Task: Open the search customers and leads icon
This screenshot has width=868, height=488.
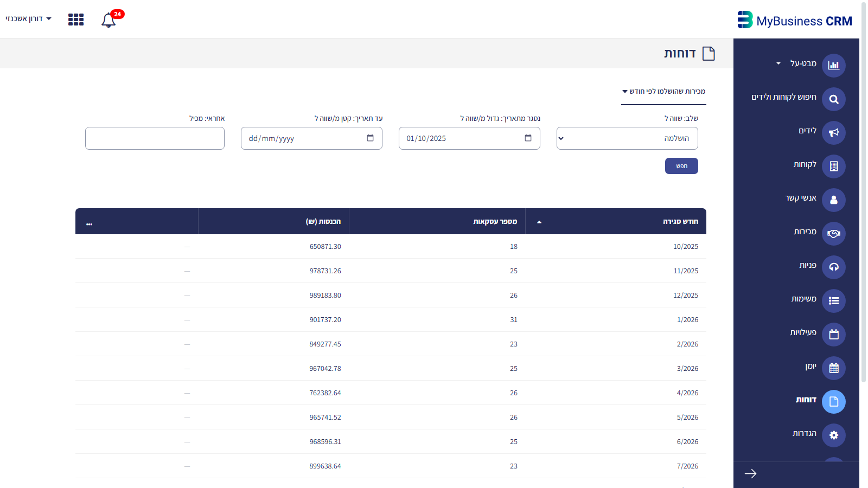Action: (x=834, y=99)
